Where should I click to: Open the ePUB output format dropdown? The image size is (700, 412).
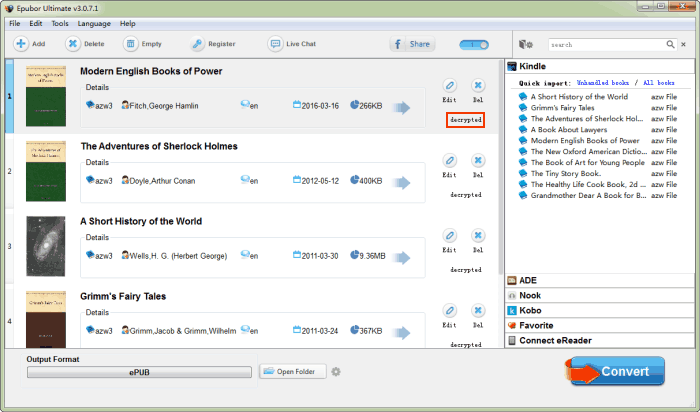point(139,372)
